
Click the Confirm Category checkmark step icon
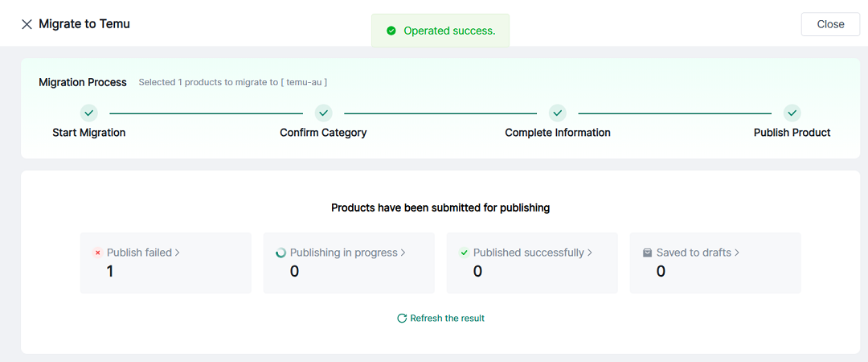coord(323,113)
